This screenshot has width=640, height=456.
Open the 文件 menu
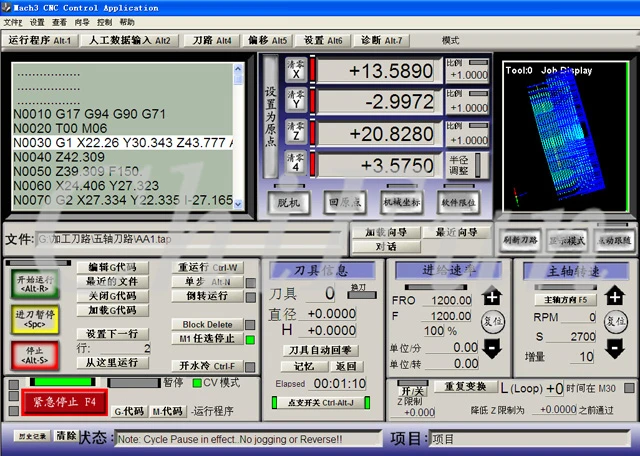pos(13,22)
